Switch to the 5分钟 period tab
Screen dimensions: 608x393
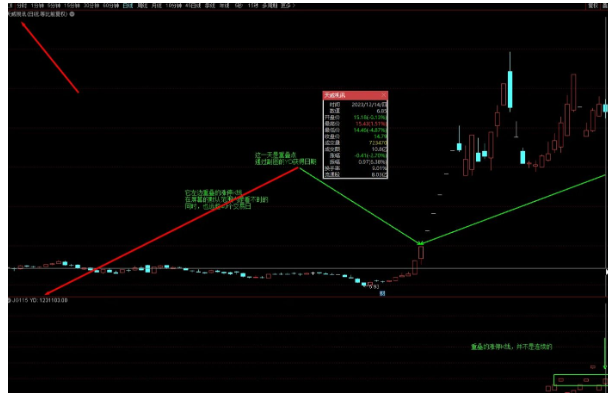pos(54,6)
